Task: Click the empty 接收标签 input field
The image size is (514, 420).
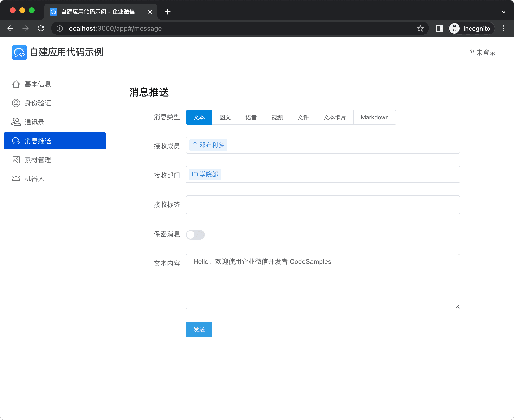Action: coord(323,205)
